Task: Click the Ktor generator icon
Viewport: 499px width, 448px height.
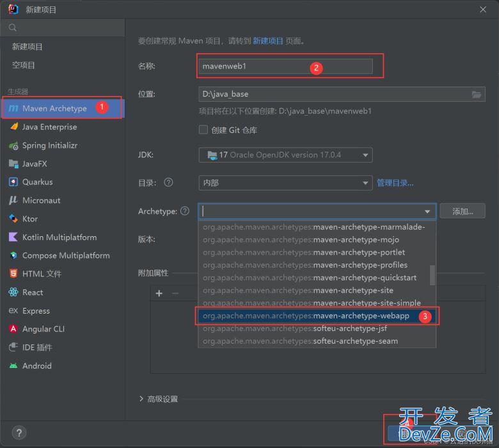Action: click(13, 219)
